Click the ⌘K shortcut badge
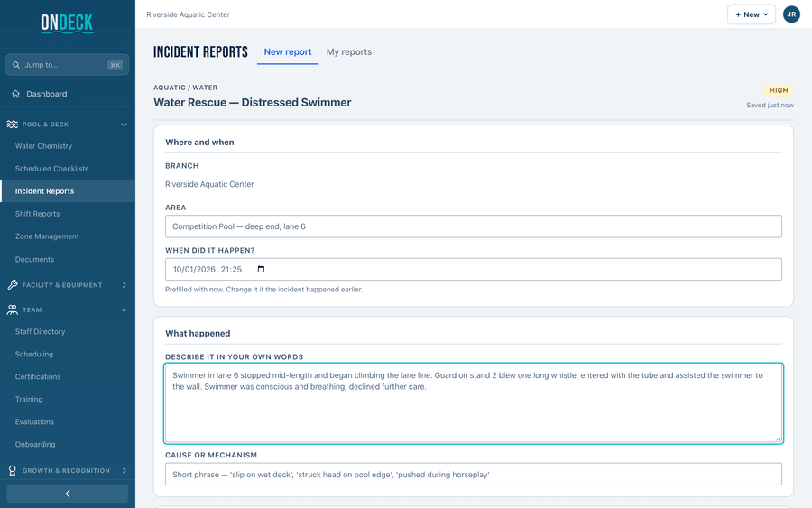This screenshot has width=812, height=508. (x=115, y=65)
